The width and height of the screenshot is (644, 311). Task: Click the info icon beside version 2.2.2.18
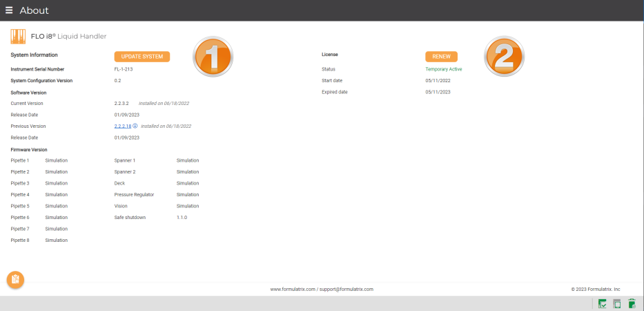coord(135,126)
